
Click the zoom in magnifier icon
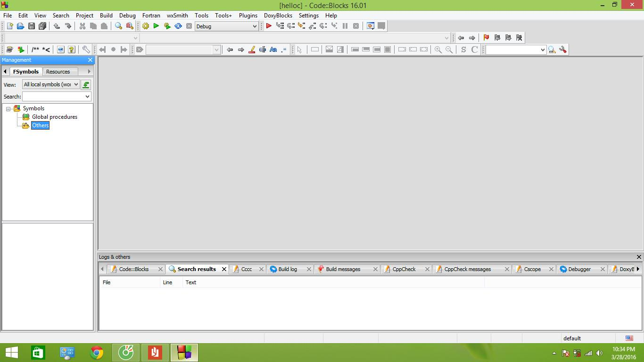(438, 49)
